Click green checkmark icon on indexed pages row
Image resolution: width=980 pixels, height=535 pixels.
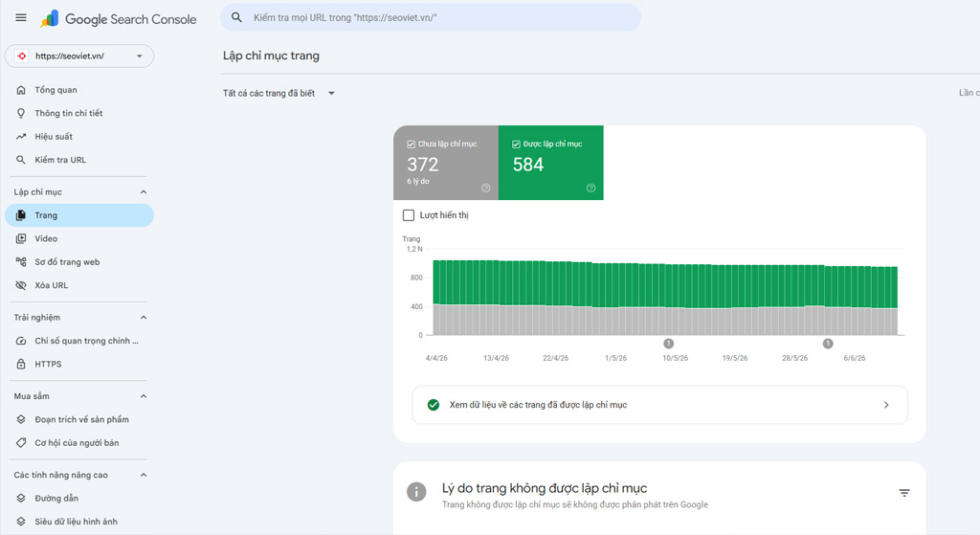click(x=434, y=405)
